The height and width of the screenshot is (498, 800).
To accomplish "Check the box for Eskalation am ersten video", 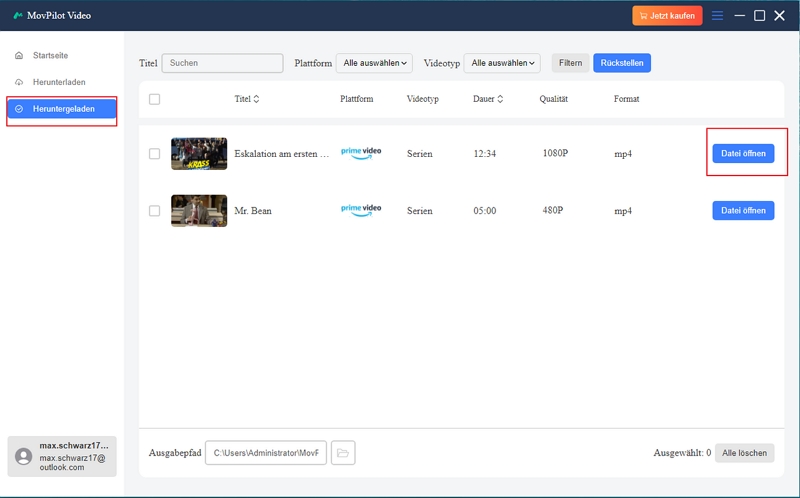I will 154,154.
